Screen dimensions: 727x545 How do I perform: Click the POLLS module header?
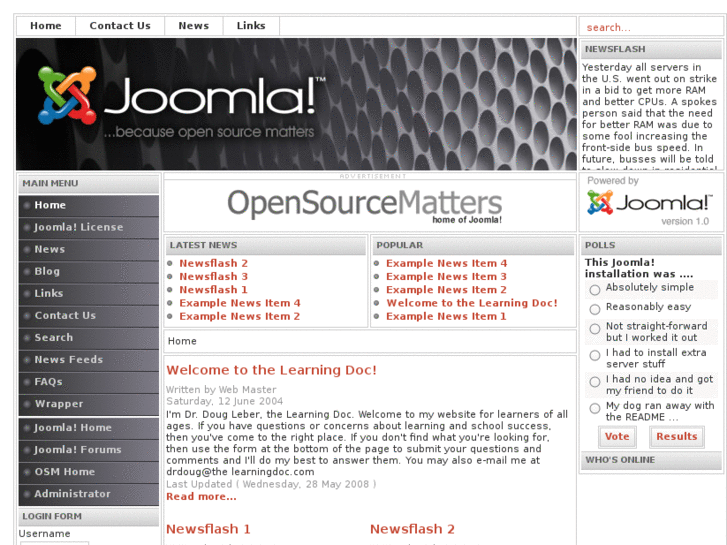coord(651,245)
